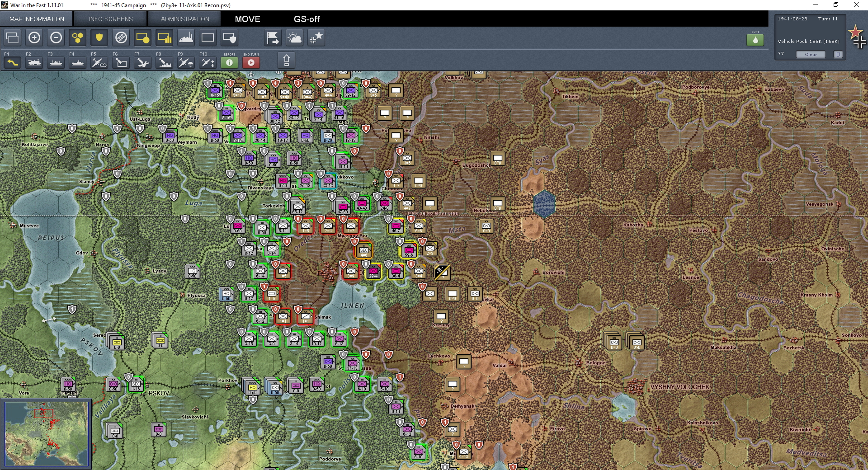This screenshot has height=470, width=868.
Task: Click the Clear button
Action: [811, 54]
